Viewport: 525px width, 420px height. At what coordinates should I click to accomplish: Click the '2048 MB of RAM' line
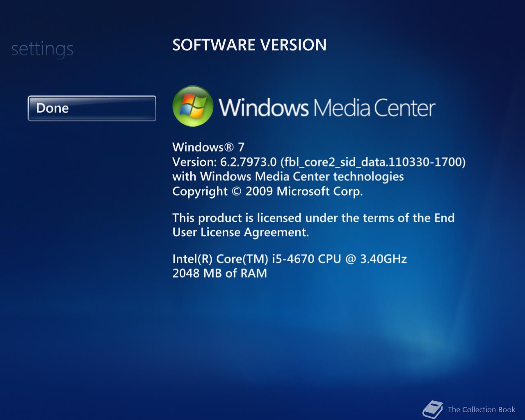tap(219, 273)
